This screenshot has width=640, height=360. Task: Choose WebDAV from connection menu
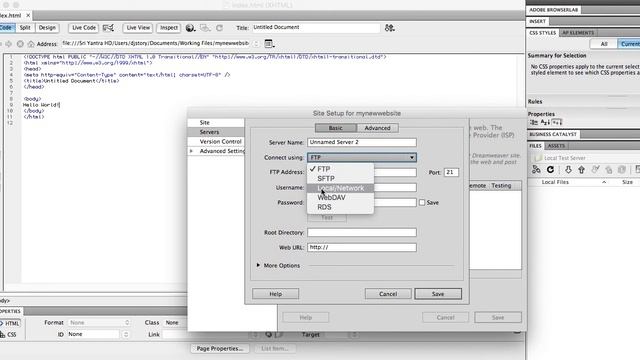click(x=340, y=198)
